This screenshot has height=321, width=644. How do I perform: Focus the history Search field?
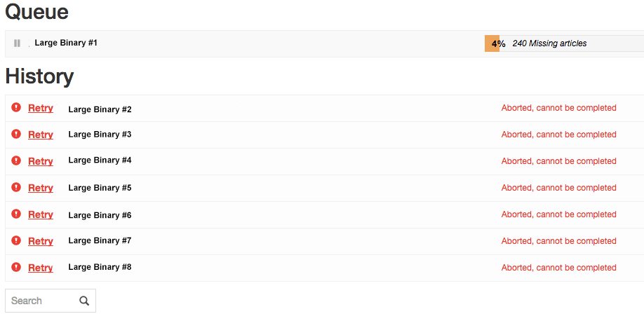tap(50, 301)
